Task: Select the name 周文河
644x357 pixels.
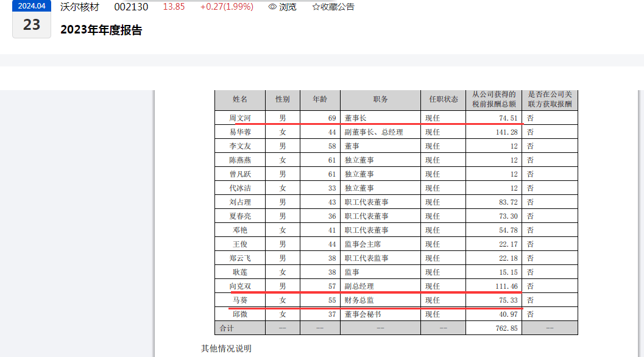Action: click(x=240, y=118)
